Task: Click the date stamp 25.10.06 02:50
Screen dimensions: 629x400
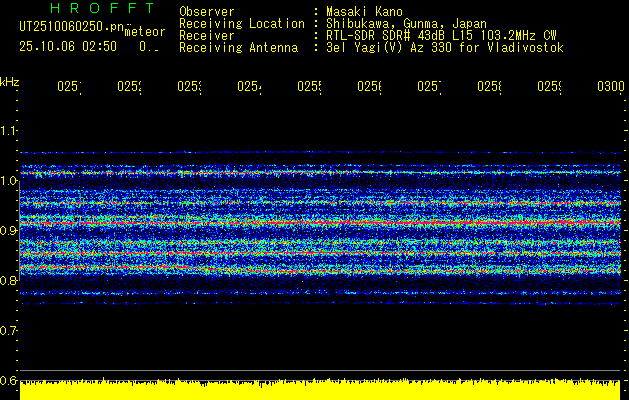Action: click(68, 47)
